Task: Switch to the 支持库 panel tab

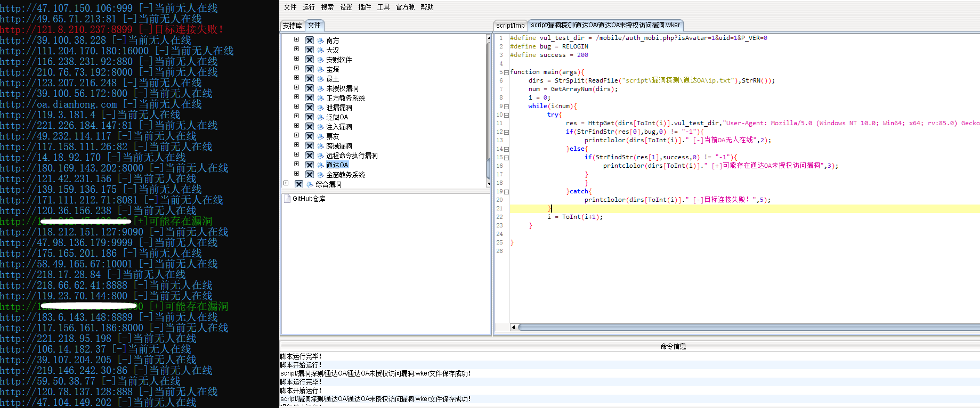Action: click(x=292, y=26)
